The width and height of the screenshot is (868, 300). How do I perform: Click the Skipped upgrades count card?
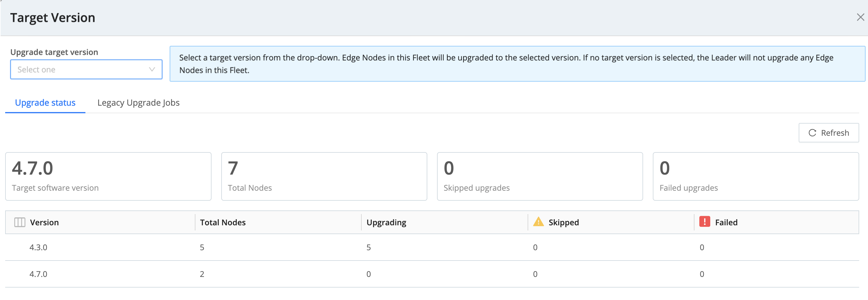tap(539, 176)
